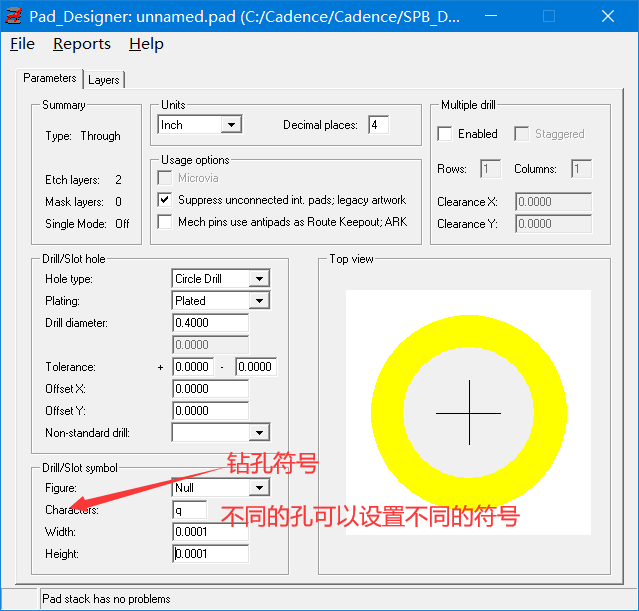Click the Pad Designer app icon in title bar
This screenshot has height=611, width=639.
(14, 16)
